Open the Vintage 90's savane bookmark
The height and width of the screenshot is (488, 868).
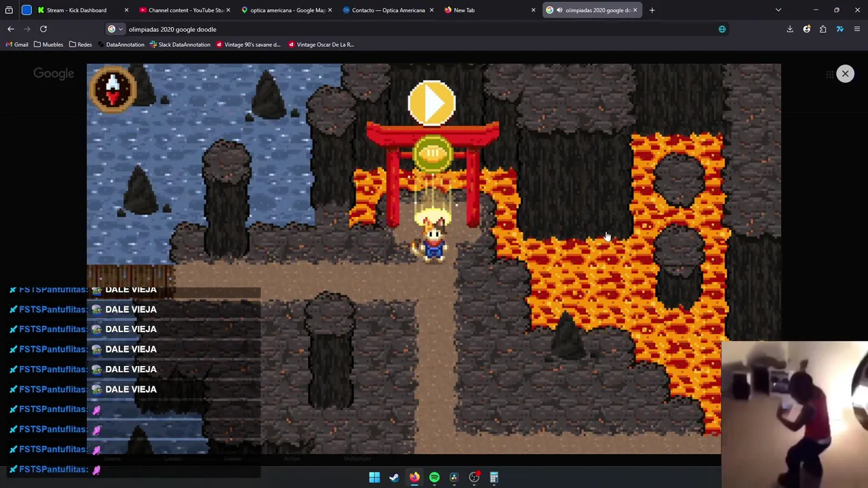(248, 45)
